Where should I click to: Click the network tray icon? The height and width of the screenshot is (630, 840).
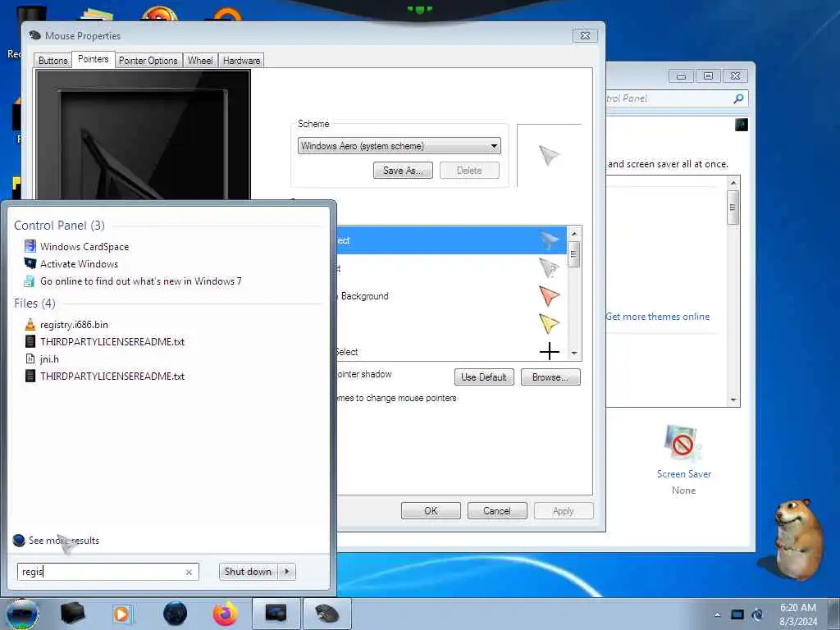coord(737,614)
